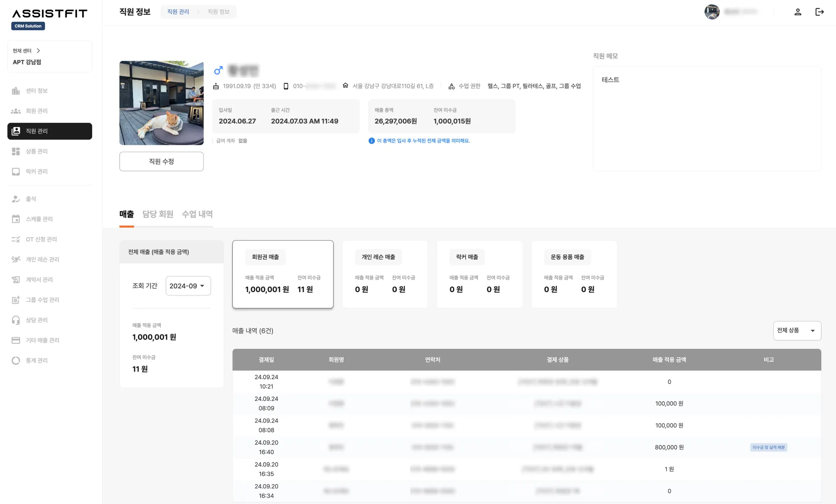Click the 직원 수정 button
This screenshot has height=504, width=836.
tap(161, 162)
